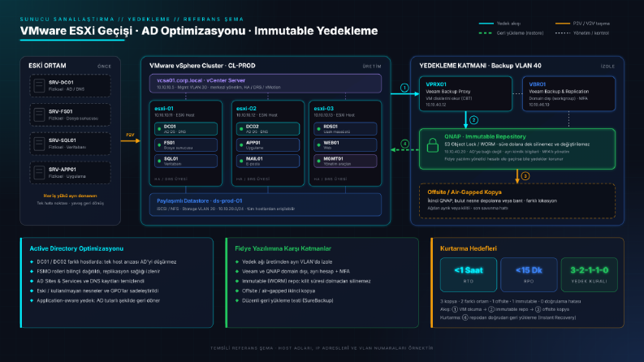Click the green status dot of DC01
The height and width of the screenshot is (362, 644).
159,129
